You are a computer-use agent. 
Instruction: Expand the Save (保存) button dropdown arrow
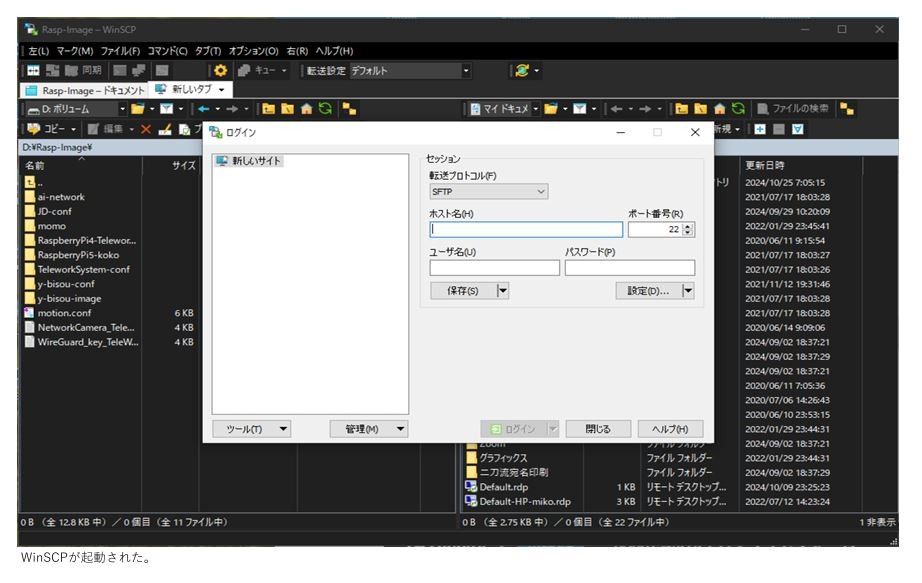click(503, 291)
